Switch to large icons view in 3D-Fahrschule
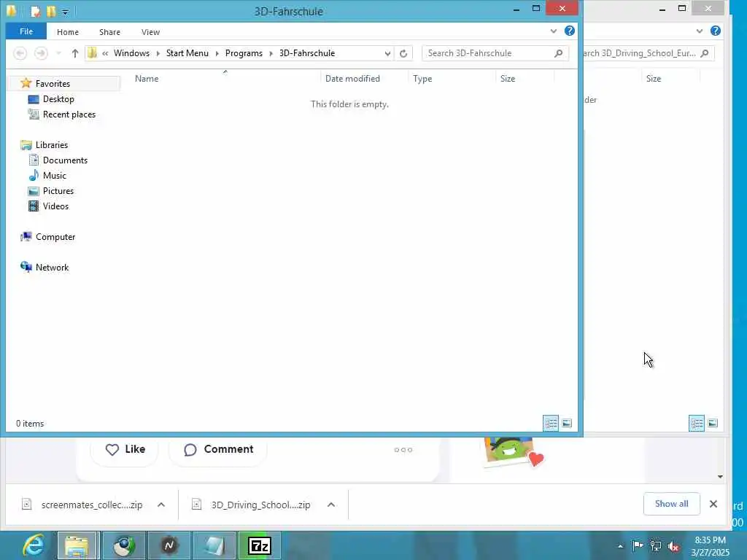 tap(567, 424)
